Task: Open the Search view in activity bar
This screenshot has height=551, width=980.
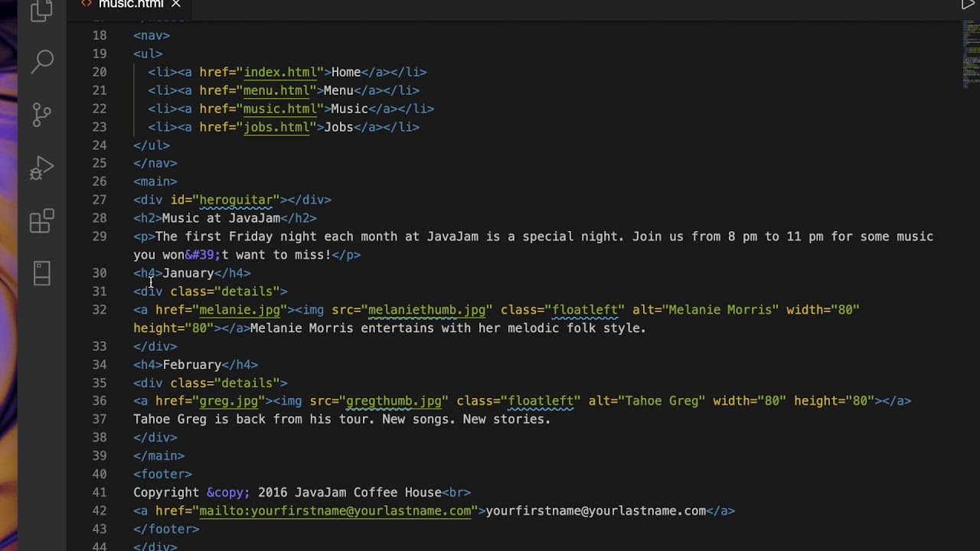Action: coord(42,61)
